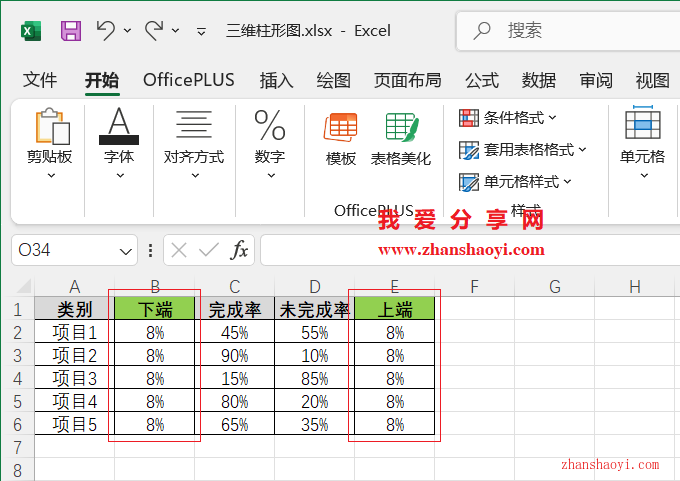Select the green header cell in column B
The width and height of the screenshot is (680, 481).
tap(154, 309)
